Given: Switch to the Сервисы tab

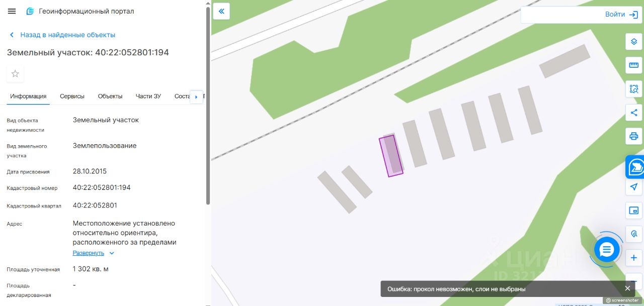Looking at the screenshot, I should (x=72, y=96).
